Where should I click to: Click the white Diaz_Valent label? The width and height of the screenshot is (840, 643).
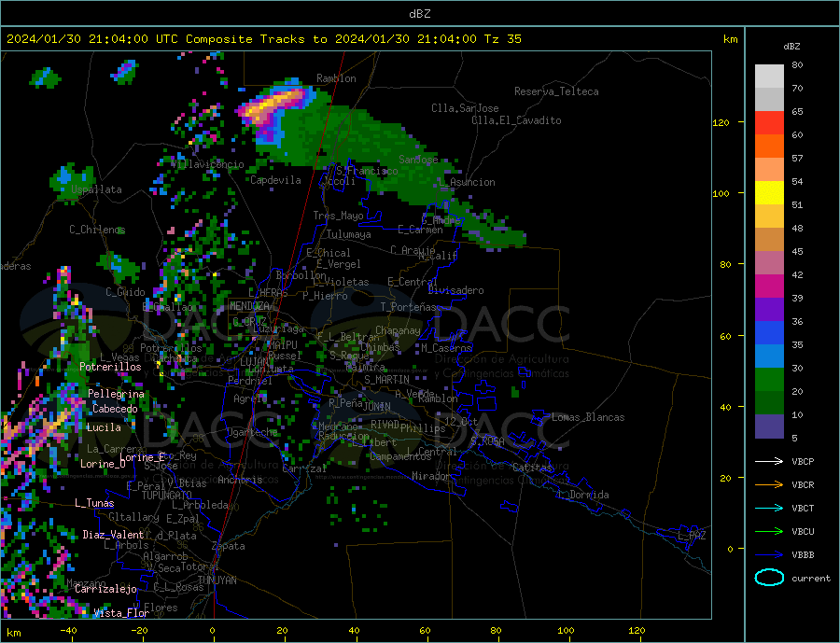pos(113,534)
